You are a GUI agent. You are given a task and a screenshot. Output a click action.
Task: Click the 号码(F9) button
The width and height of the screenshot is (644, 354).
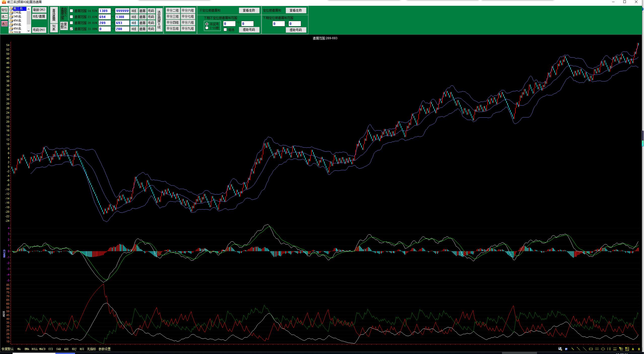(39, 30)
